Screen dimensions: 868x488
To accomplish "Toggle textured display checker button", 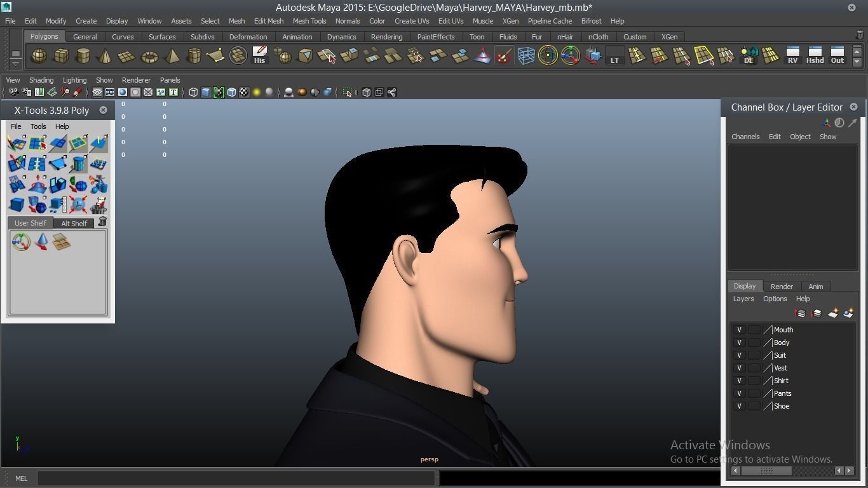I will tap(244, 92).
